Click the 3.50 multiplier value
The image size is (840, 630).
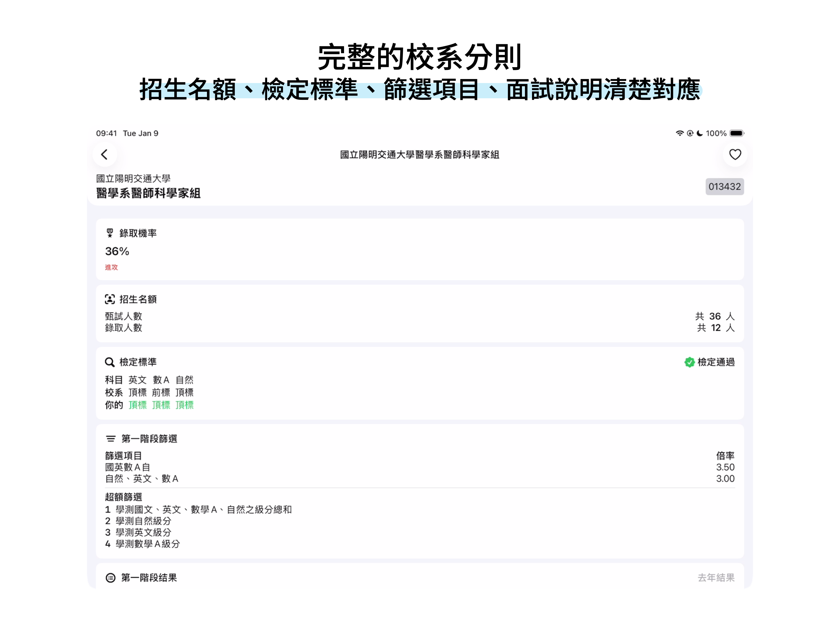tap(725, 467)
